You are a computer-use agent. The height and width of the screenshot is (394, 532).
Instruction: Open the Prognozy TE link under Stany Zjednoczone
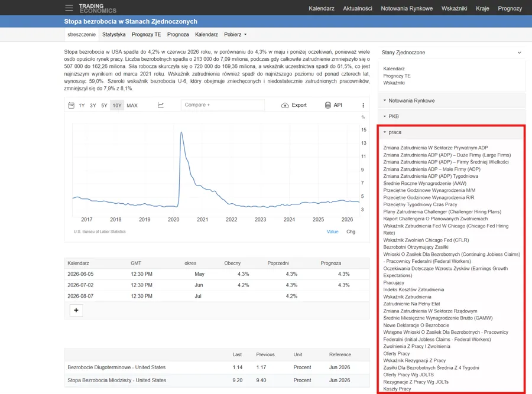coord(397,76)
